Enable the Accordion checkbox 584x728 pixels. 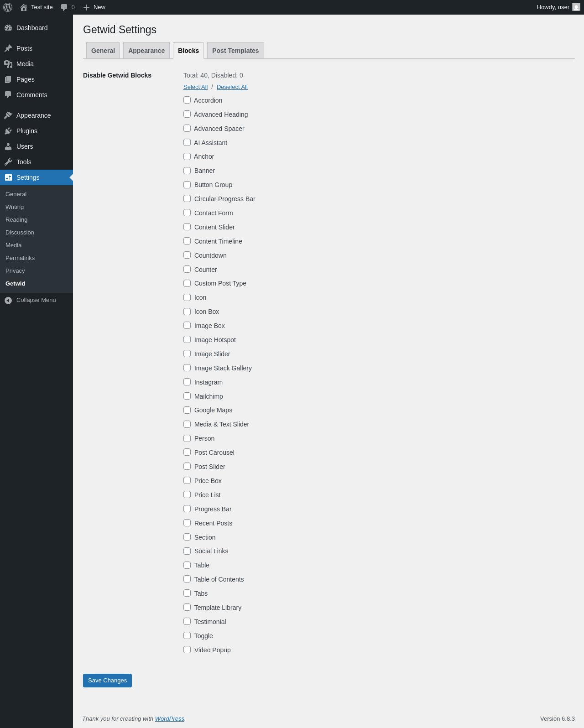pos(187,100)
